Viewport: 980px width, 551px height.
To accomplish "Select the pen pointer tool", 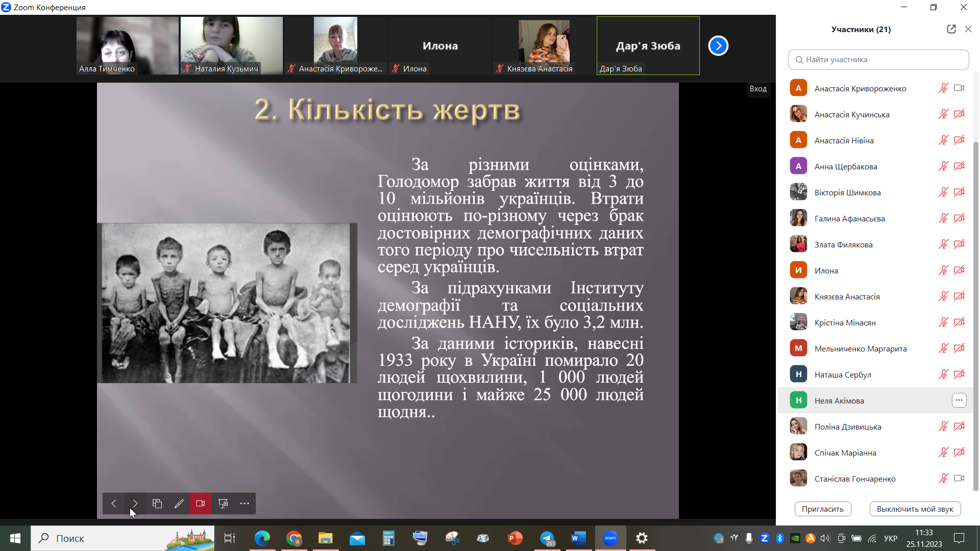I will (179, 504).
